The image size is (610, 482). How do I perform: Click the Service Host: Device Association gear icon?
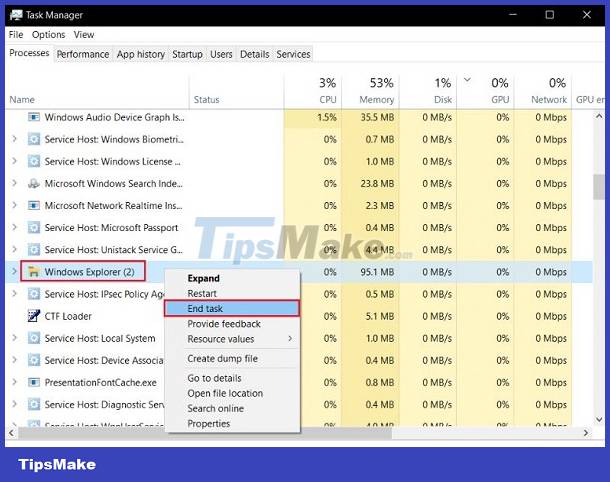pyautogui.click(x=34, y=360)
